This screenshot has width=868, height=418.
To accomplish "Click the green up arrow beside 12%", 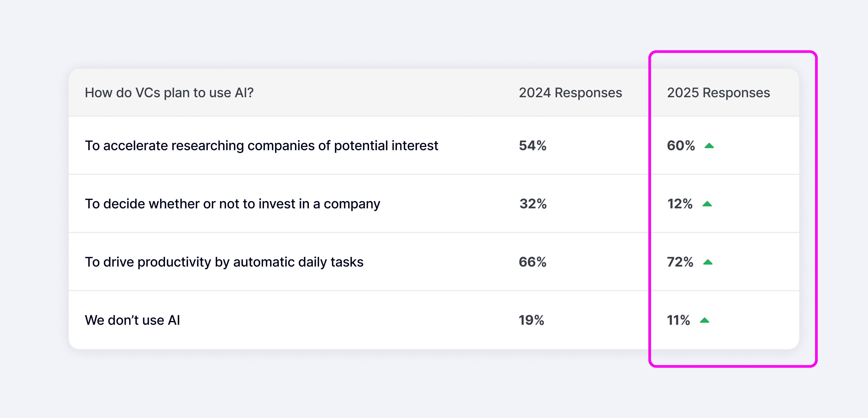I will (x=707, y=204).
